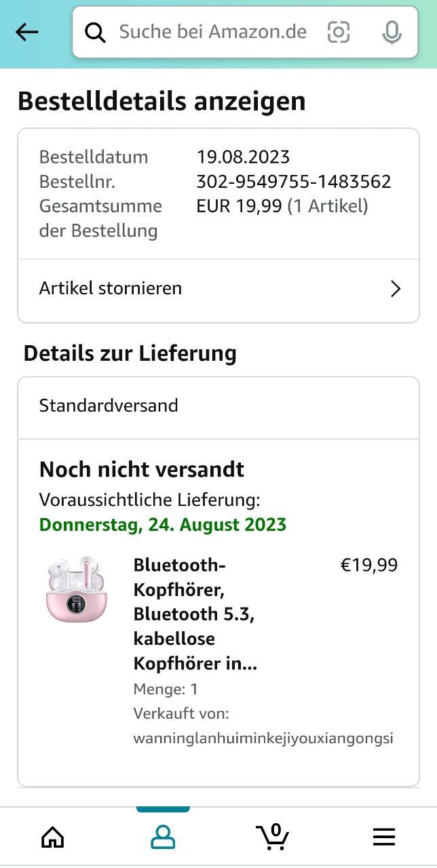
Task: Start voice search with the microphone
Action: pyautogui.click(x=392, y=32)
